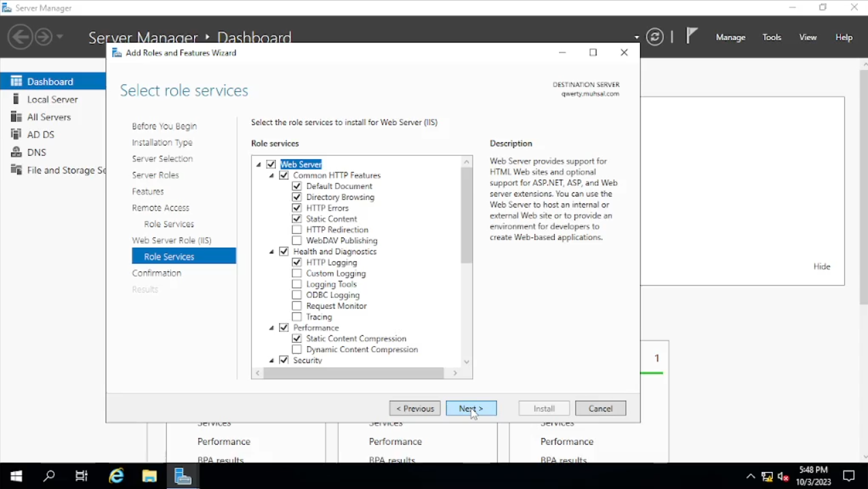The image size is (868, 489).
Task: Click the Dashboard icon in sidebar
Action: [x=16, y=82]
